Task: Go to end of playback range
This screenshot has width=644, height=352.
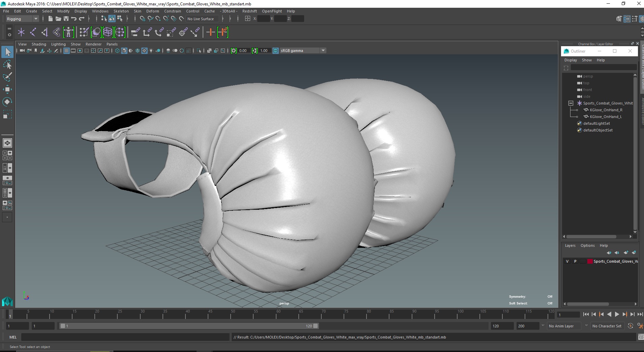Action: [640, 314]
